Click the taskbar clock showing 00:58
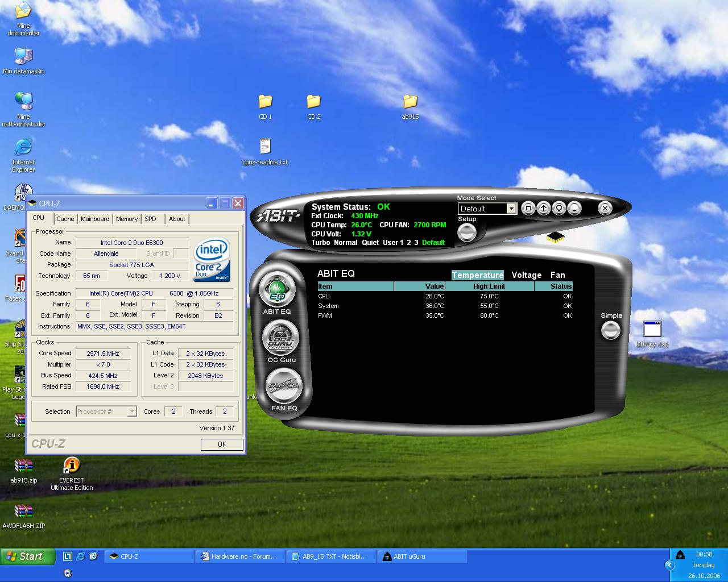This screenshot has height=582, width=728. 704,554
